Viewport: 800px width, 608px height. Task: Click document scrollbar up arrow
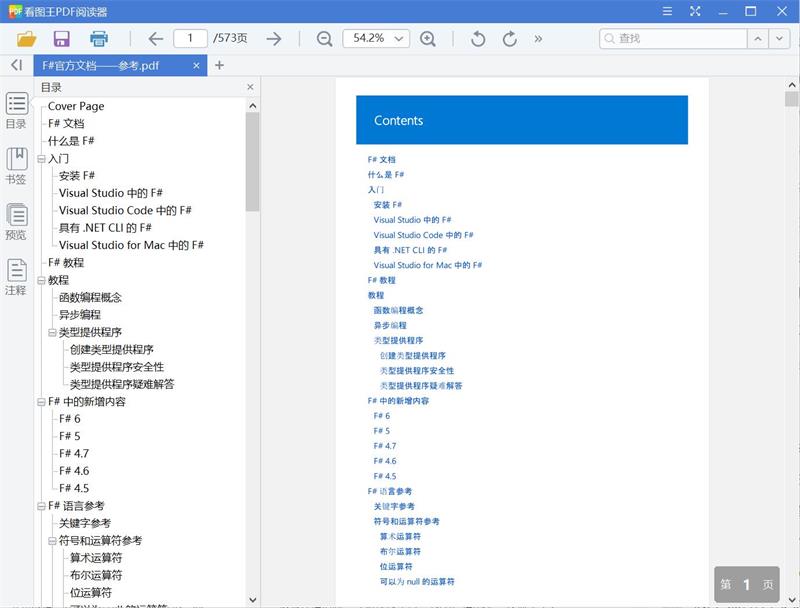point(792,84)
